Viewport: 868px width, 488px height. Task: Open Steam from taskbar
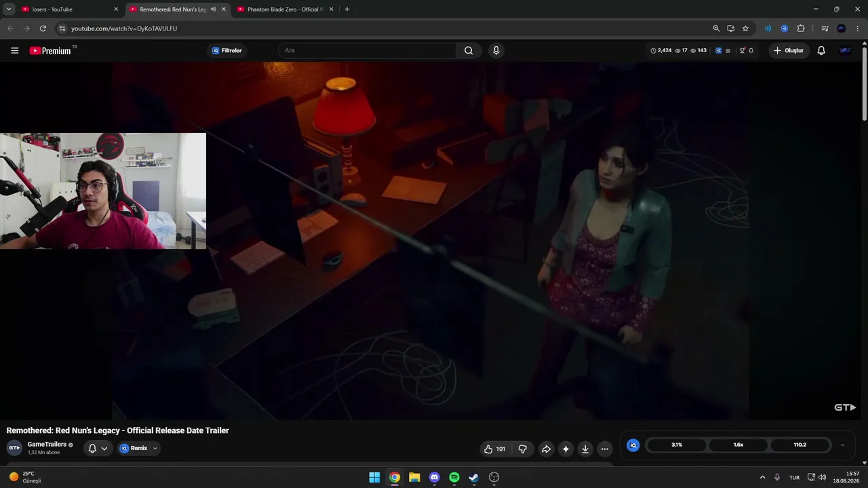474,477
